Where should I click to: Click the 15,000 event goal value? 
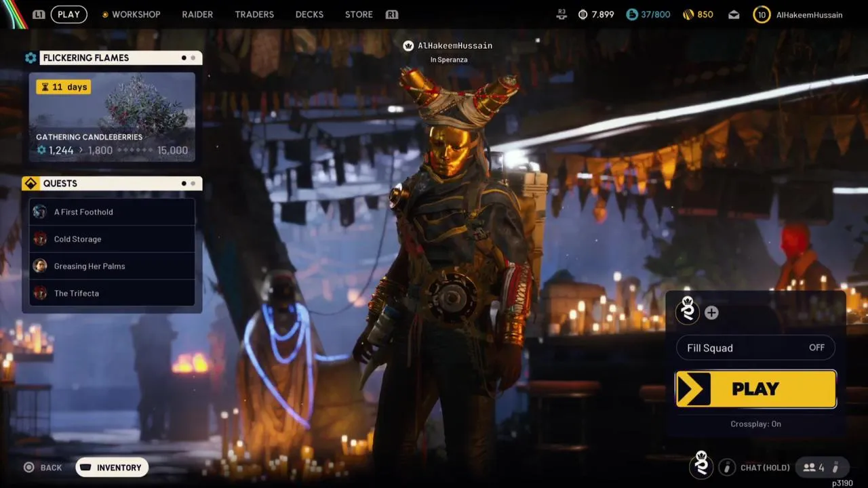coord(172,150)
